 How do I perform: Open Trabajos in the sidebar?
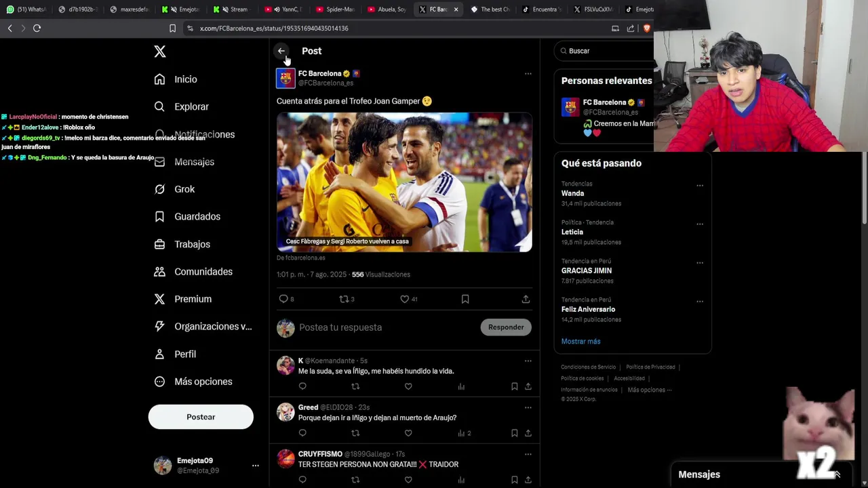(x=182, y=244)
